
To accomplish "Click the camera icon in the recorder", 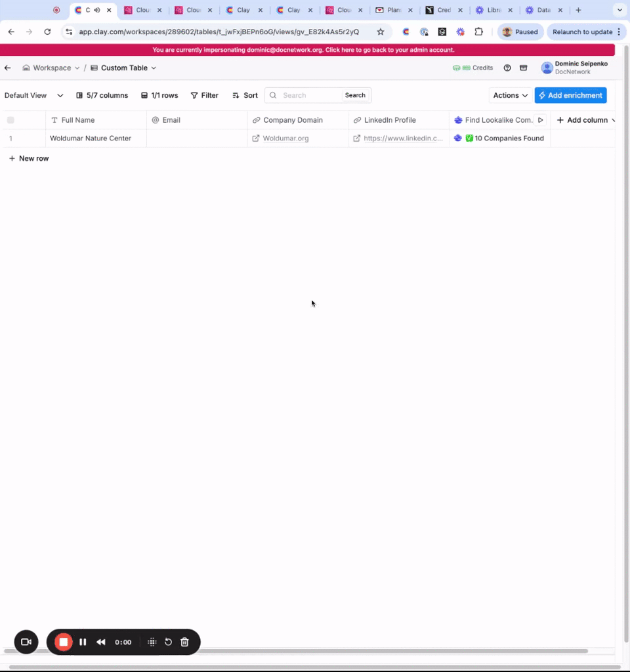I will 26,642.
